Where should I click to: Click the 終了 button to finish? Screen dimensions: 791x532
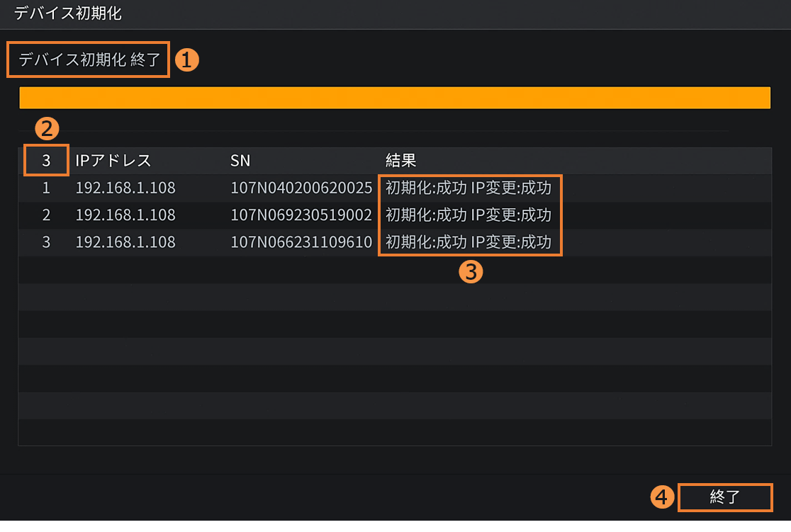[x=724, y=497]
